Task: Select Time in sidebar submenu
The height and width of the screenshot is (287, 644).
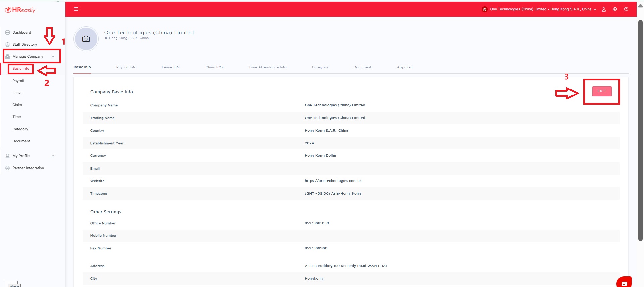Action: click(17, 117)
